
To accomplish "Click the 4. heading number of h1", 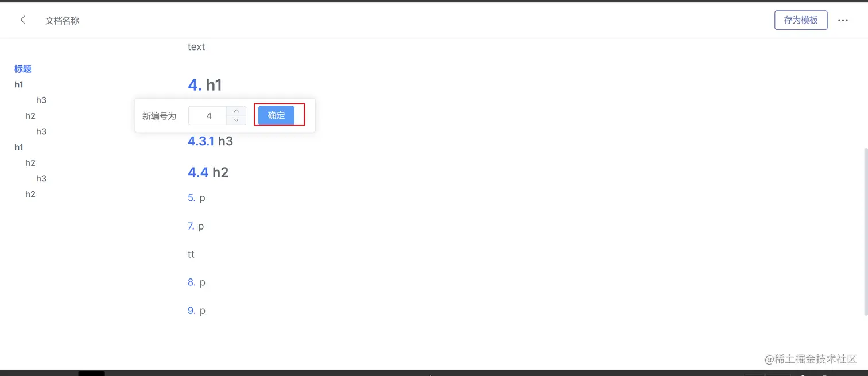I will 195,85.
